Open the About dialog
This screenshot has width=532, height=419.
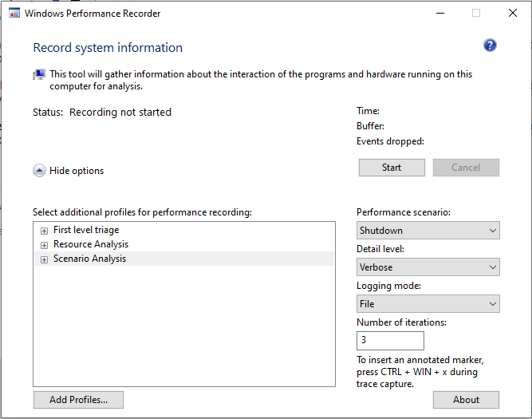point(466,400)
